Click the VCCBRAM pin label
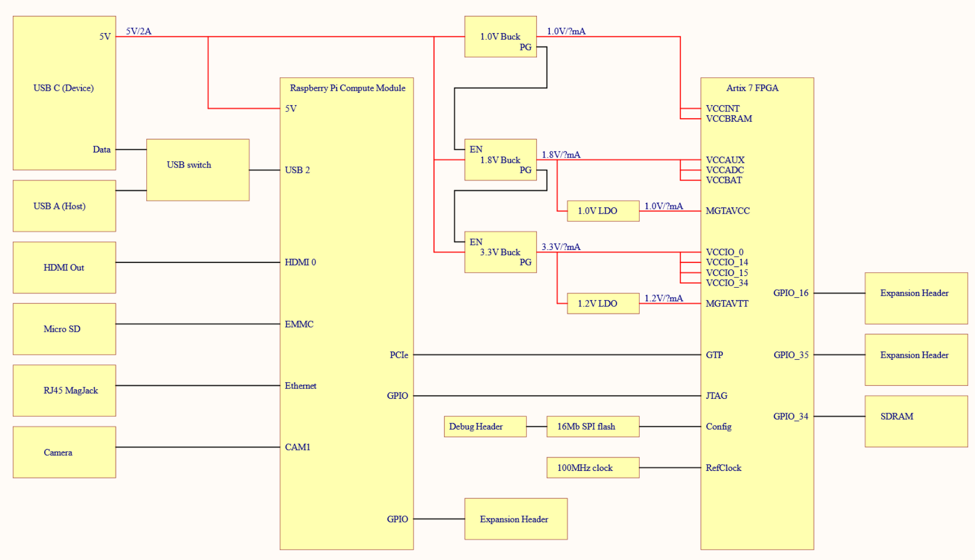 pos(729,119)
